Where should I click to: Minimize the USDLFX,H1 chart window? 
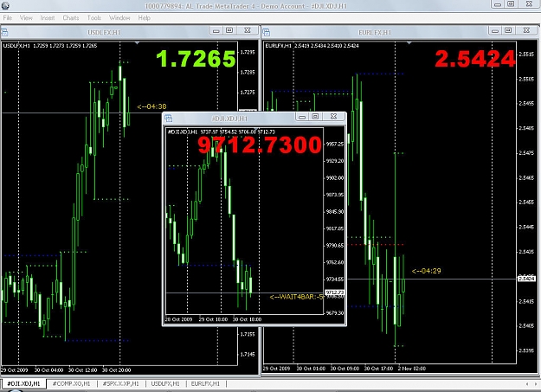click(216, 30)
